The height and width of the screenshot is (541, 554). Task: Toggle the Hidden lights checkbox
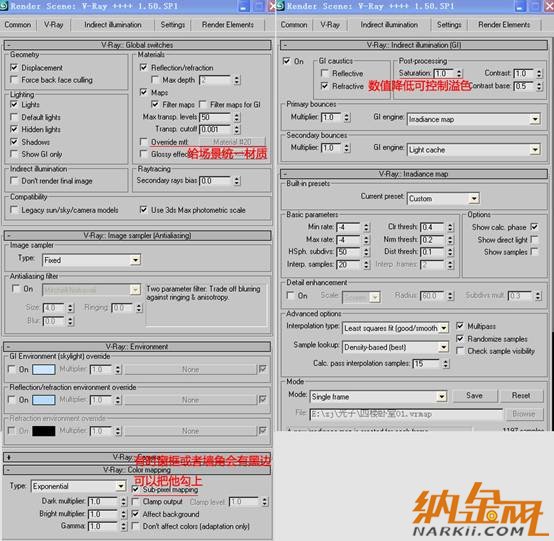[14, 129]
